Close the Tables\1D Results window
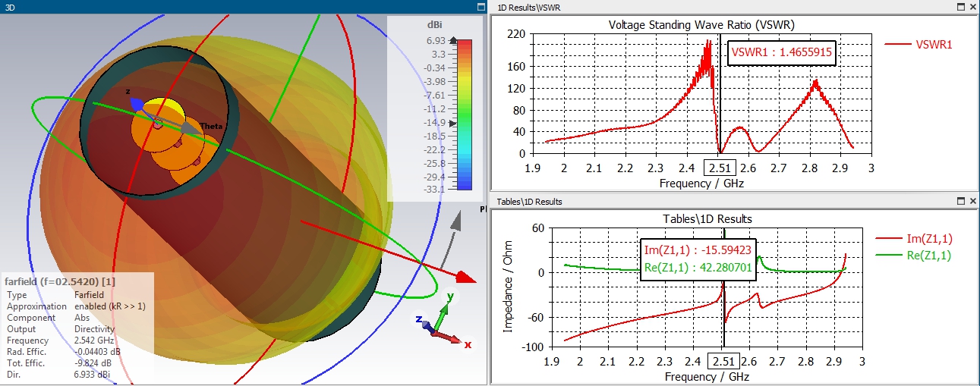Viewport: 980px width, 386px height. point(972,201)
